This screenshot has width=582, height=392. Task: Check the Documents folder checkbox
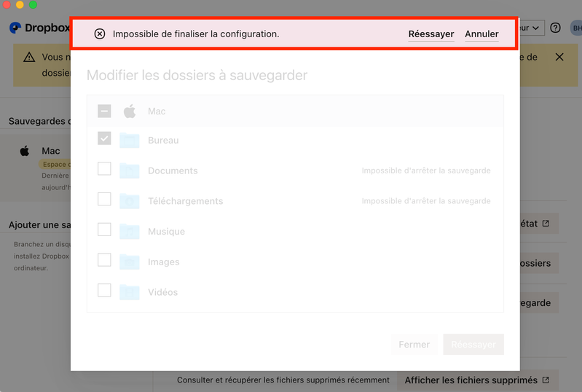tap(104, 169)
